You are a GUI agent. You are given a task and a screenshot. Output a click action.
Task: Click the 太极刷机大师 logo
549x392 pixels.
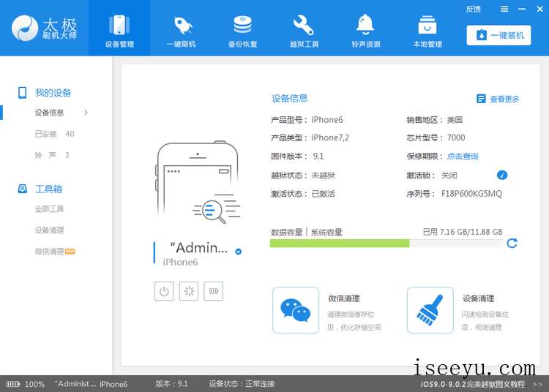[44, 28]
